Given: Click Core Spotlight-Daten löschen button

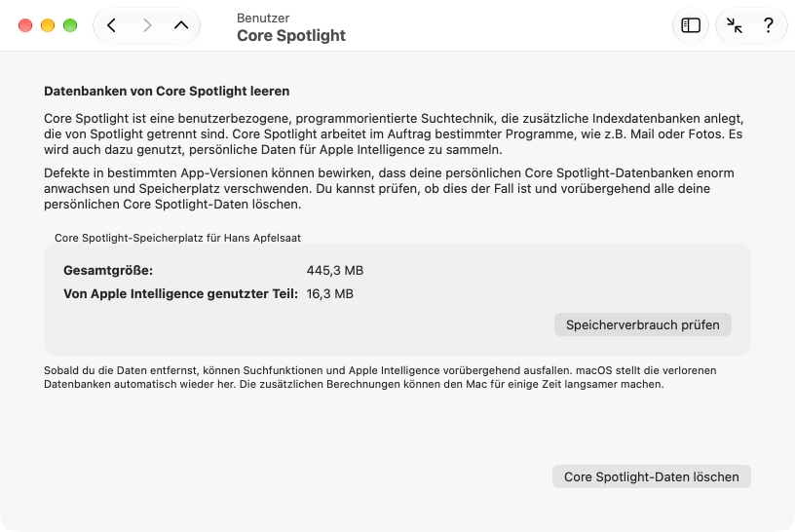Looking at the screenshot, I should [x=652, y=476].
